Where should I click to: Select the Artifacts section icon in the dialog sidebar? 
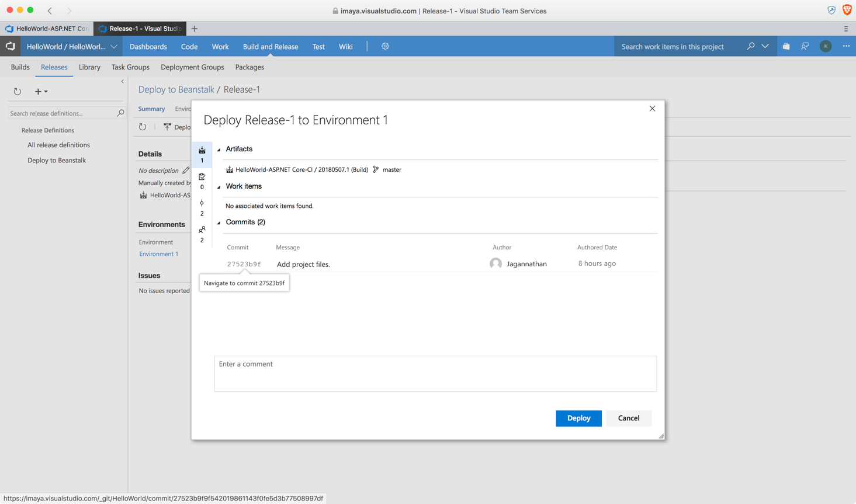point(202,155)
